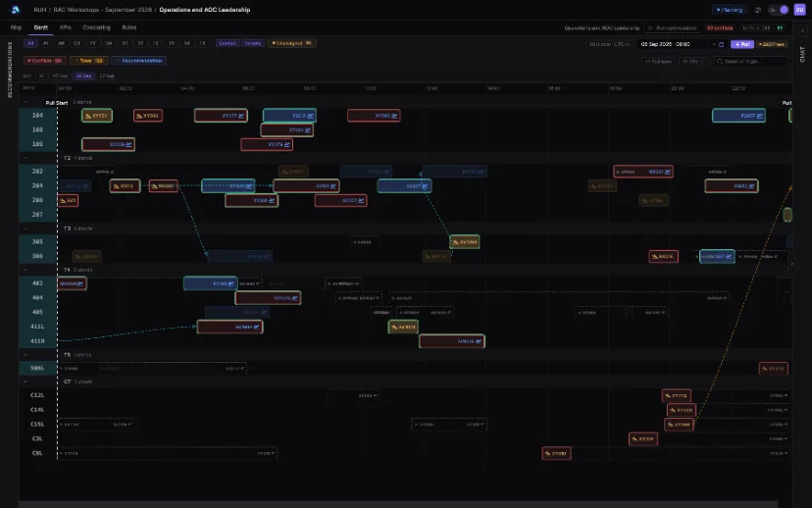Switch to the Map tab
The width and height of the screenshot is (812, 508).
pos(16,27)
